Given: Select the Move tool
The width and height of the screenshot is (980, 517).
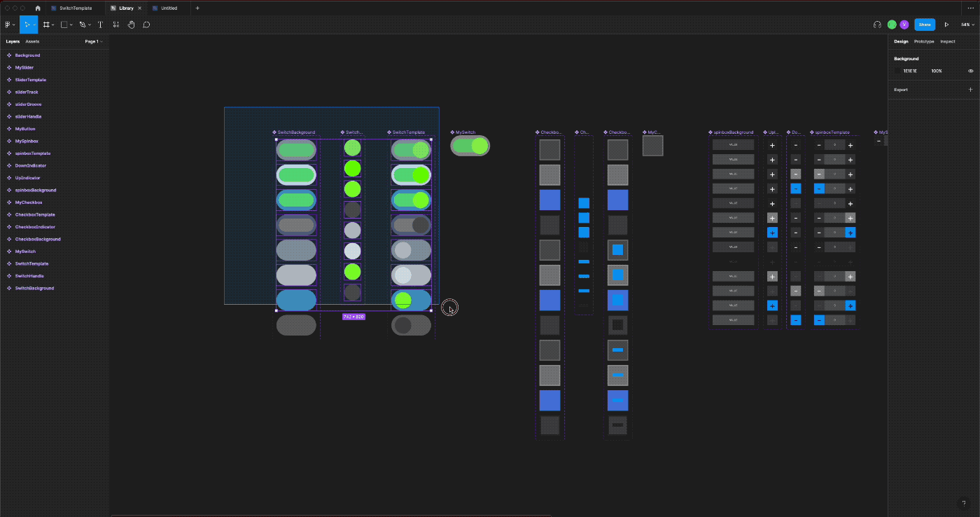Looking at the screenshot, I should (x=27, y=25).
